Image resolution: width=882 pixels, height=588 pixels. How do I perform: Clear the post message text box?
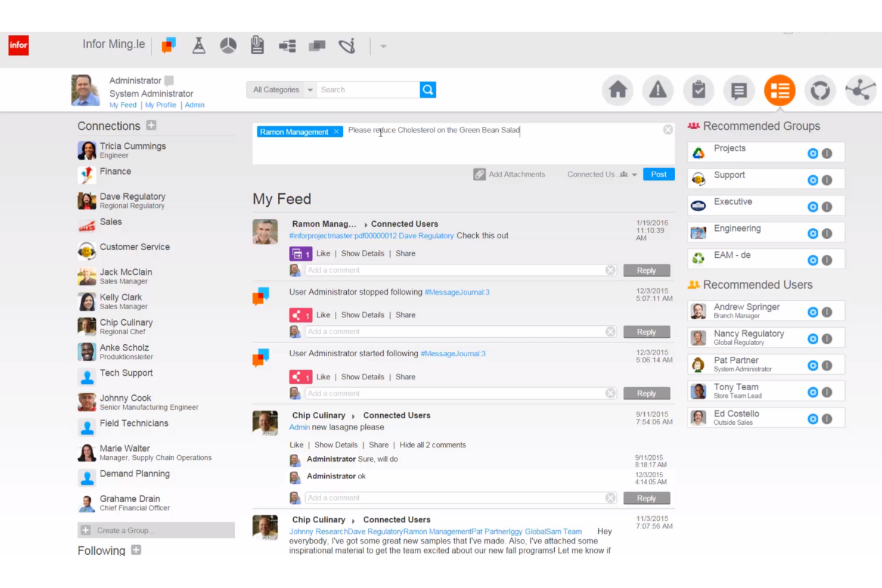coord(668,130)
